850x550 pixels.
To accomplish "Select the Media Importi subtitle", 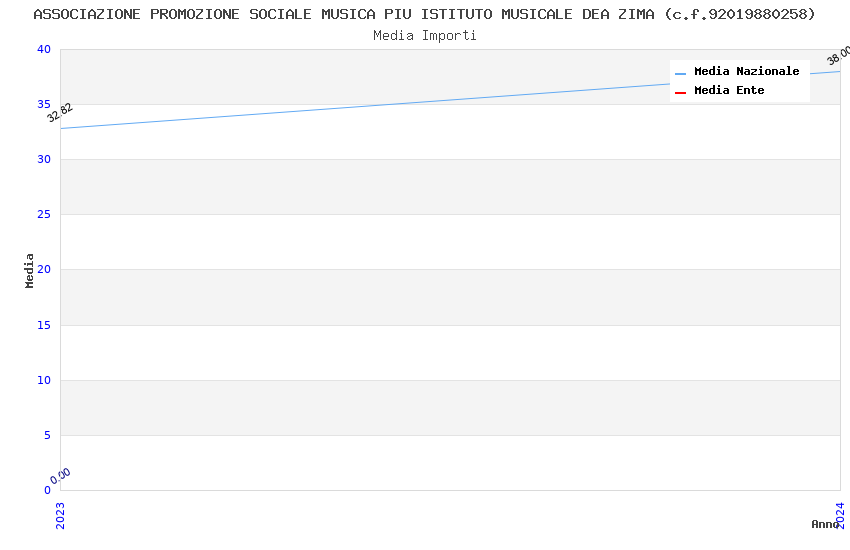I will 424,36.
